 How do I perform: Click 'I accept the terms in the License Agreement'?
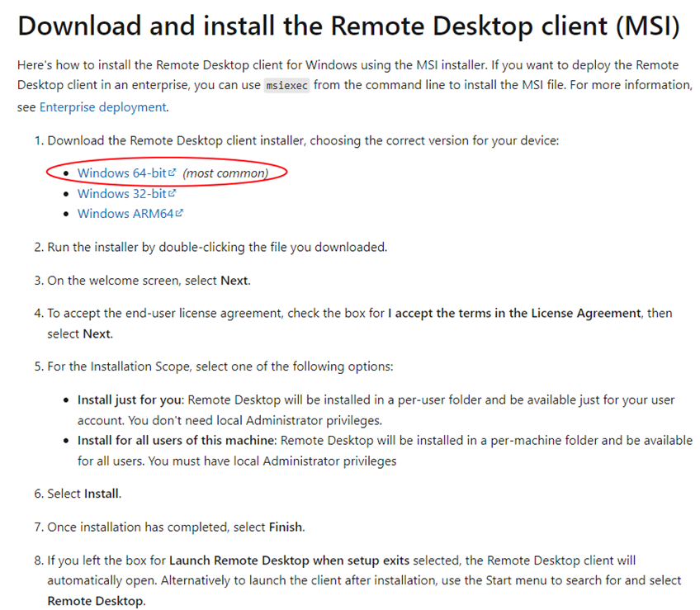click(514, 313)
